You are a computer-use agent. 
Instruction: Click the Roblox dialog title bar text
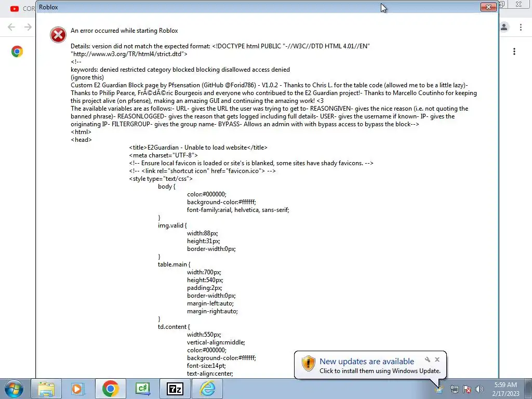tap(48, 7)
